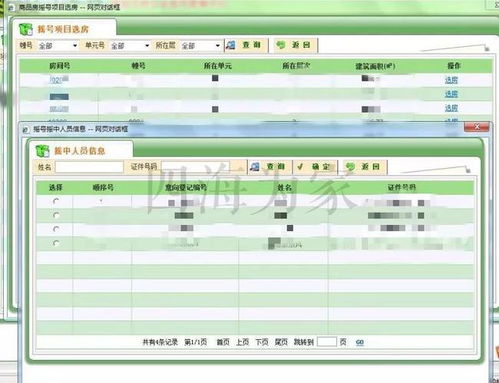Viewport: 499px width, 383px height.
Task: Click the green box icon beside 摇中人员信息
Action: point(42,151)
